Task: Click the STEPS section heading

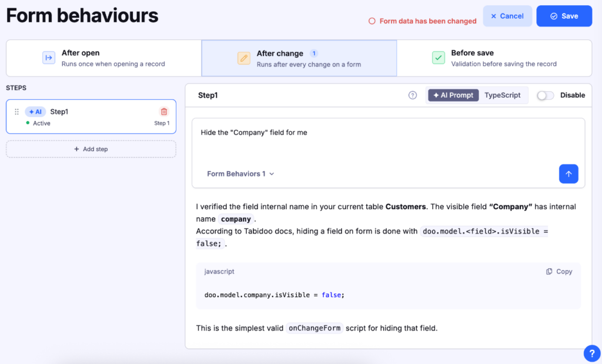Action: pyautogui.click(x=16, y=88)
